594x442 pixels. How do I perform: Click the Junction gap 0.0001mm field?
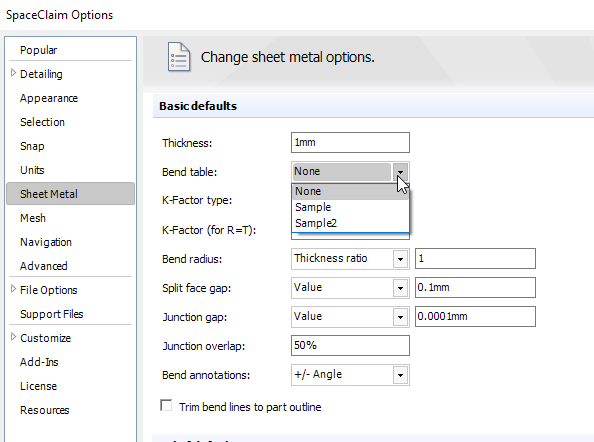pyautogui.click(x=475, y=317)
